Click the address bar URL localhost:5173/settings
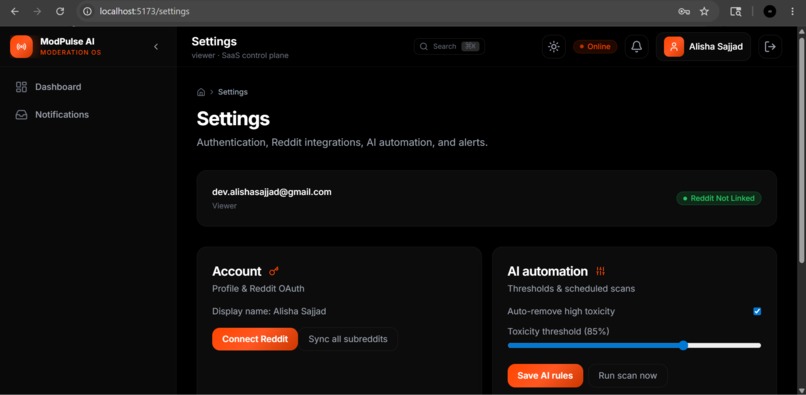The image size is (806, 395). 144,11
